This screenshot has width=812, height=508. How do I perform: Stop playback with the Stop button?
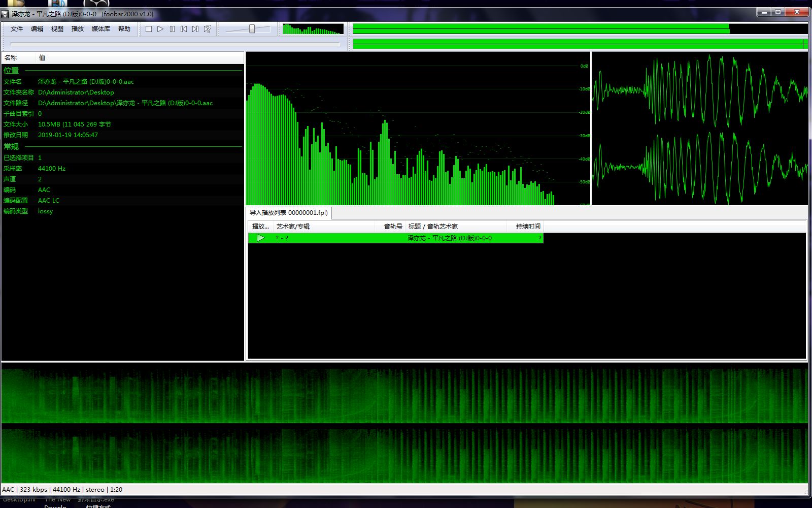click(x=149, y=29)
